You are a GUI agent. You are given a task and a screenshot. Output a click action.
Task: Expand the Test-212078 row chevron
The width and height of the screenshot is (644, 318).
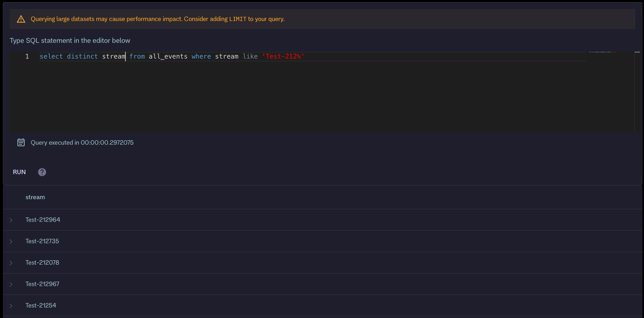click(11, 263)
